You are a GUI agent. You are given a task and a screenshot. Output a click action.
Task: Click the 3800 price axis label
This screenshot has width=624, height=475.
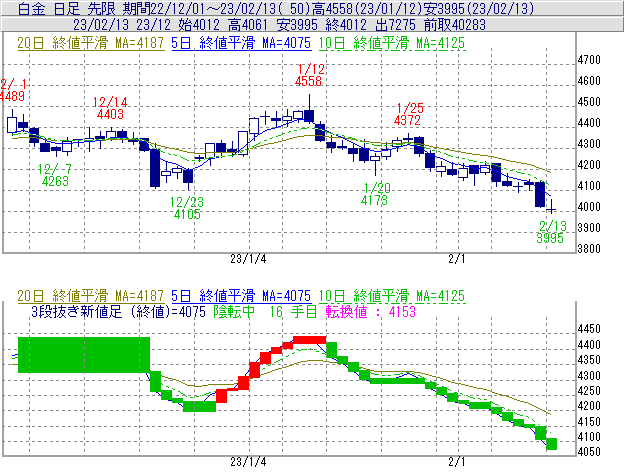pos(589,249)
